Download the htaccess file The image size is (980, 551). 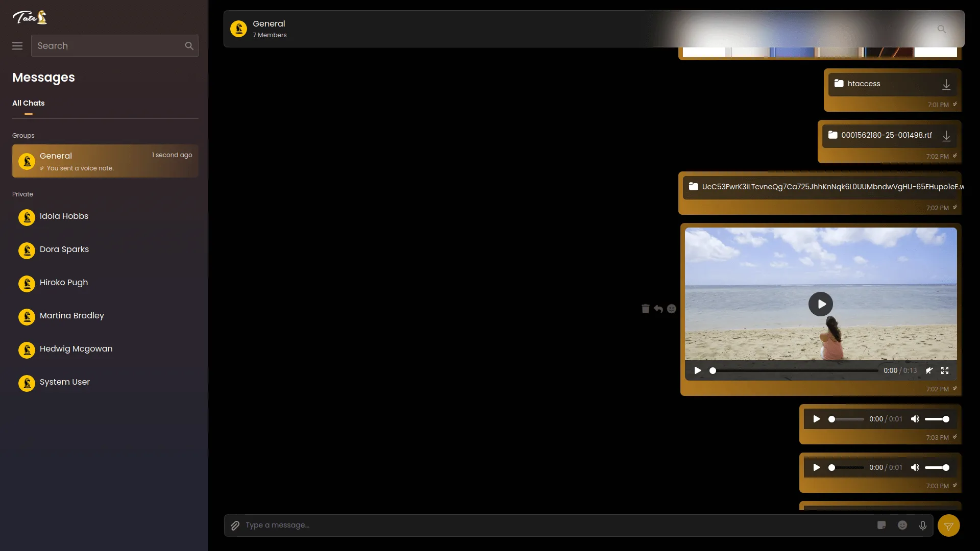click(x=946, y=84)
